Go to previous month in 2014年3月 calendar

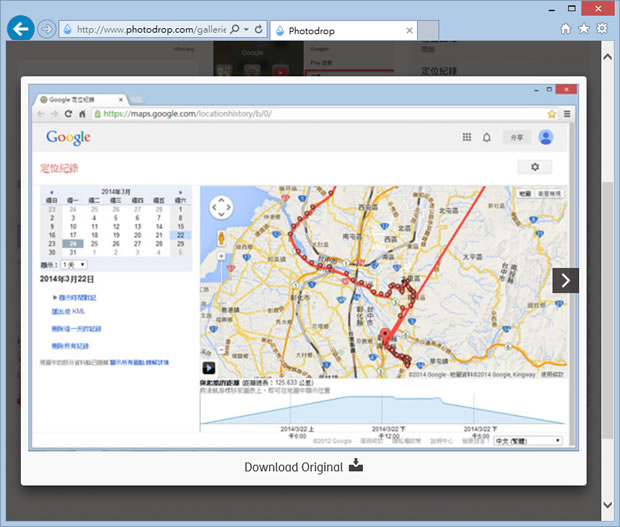(51, 192)
